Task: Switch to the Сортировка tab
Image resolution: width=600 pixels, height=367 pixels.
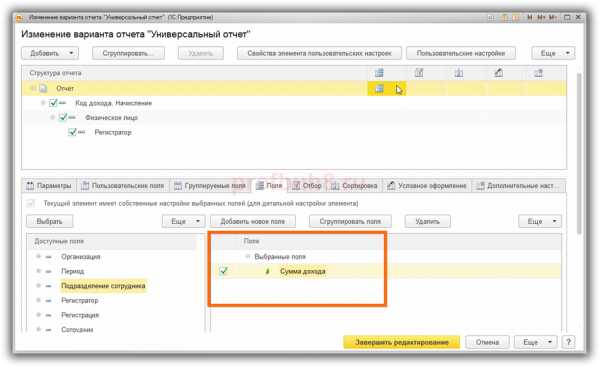Action: 354,186
